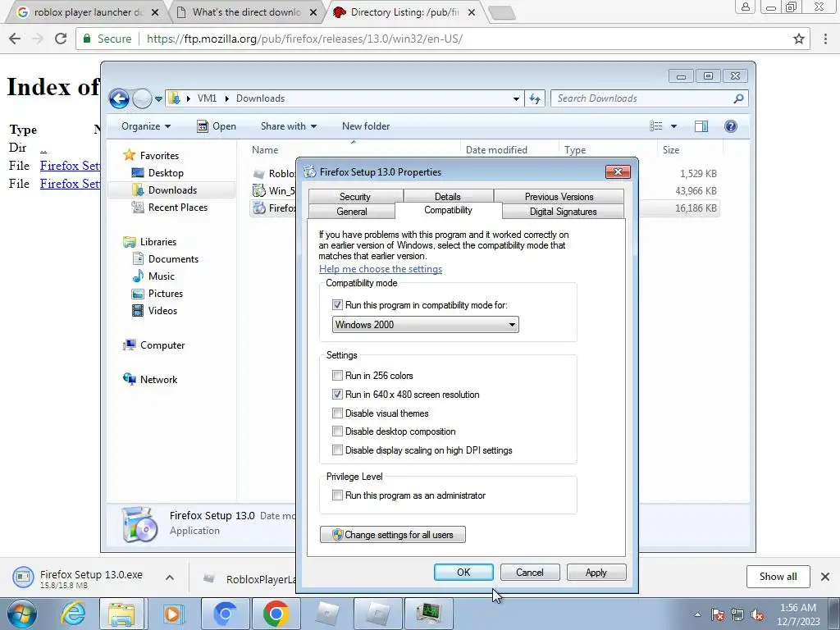
Task: Switch to the Previous Versions tab
Action: [x=559, y=197]
